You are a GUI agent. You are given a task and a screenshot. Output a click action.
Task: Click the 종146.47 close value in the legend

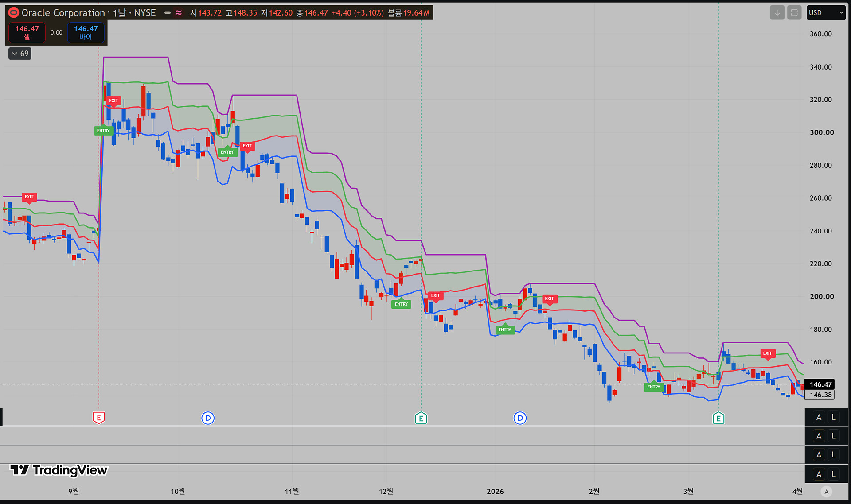click(x=312, y=13)
